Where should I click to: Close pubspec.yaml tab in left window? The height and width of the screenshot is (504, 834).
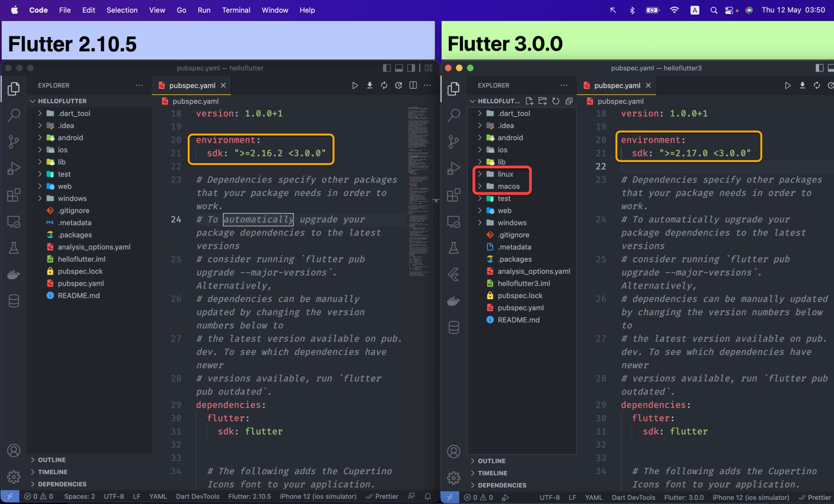pyautogui.click(x=223, y=85)
